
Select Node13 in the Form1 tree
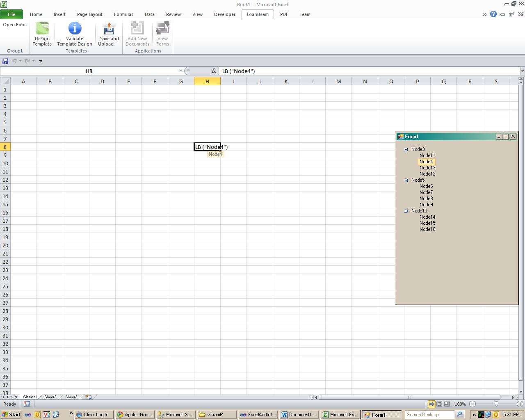pos(427,168)
